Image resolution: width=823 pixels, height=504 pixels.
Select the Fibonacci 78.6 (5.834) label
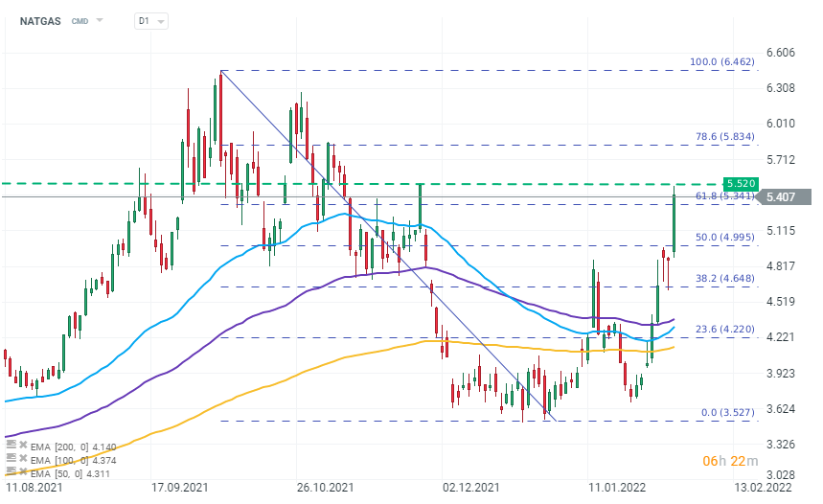click(725, 136)
